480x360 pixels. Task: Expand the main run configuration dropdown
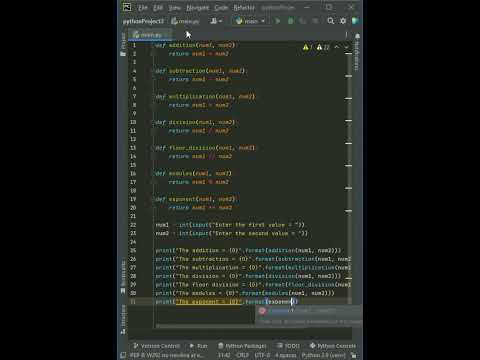pyautogui.click(x=251, y=21)
